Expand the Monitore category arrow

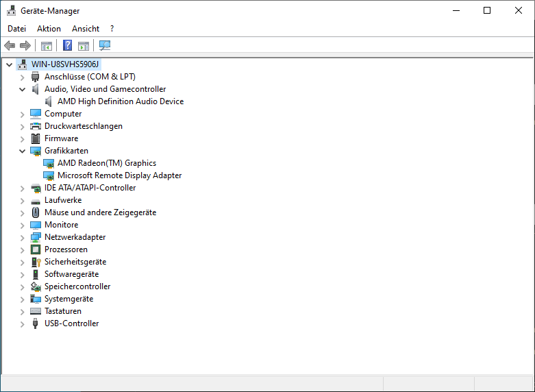pyautogui.click(x=22, y=225)
